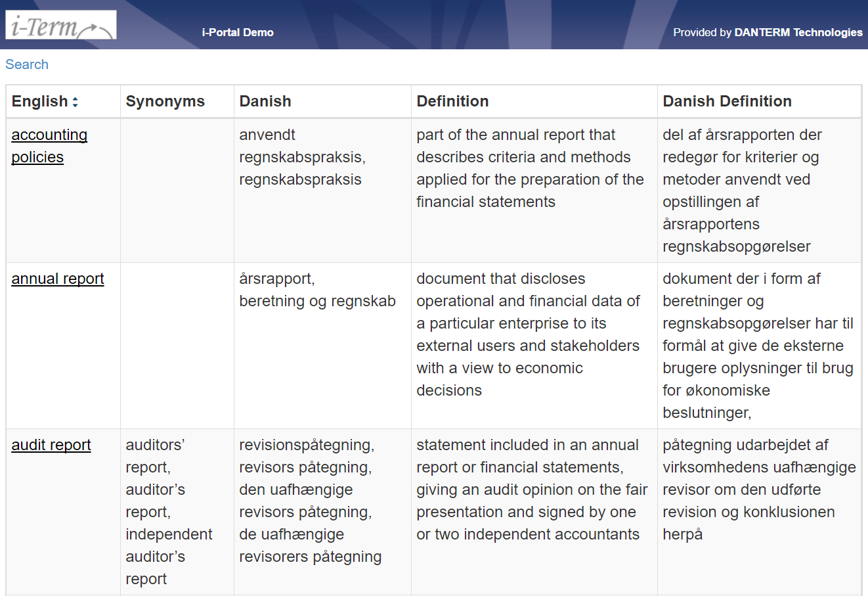The image size is (868, 596).
Task: Select the English column header
Action: (x=63, y=101)
